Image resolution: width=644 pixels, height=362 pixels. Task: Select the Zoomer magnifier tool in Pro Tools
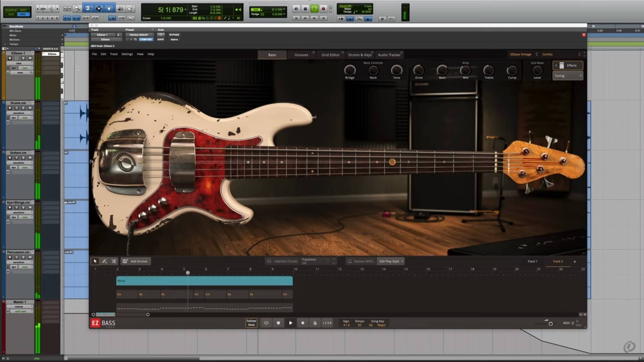77,8
